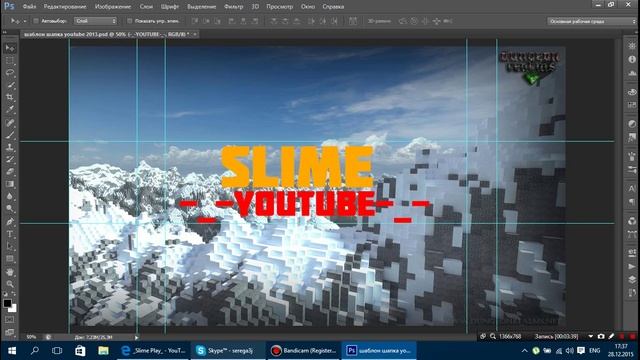Click the 50% zoom field in status bar
Viewport: 640px width, 360px height.
pyautogui.click(x=31, y=337)
